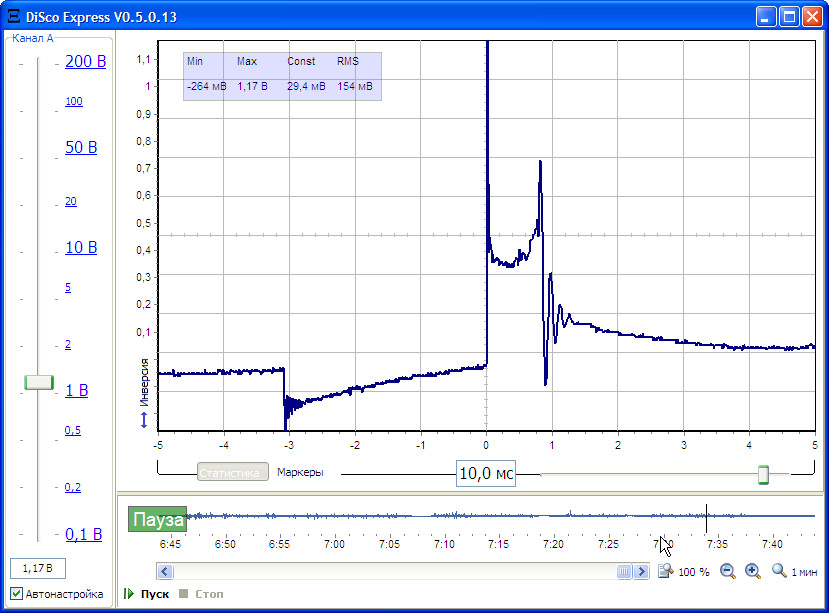Click the Инверсия inversion arrow icon
The width and height of the screenshot is (829, 613).
point(144,420)
